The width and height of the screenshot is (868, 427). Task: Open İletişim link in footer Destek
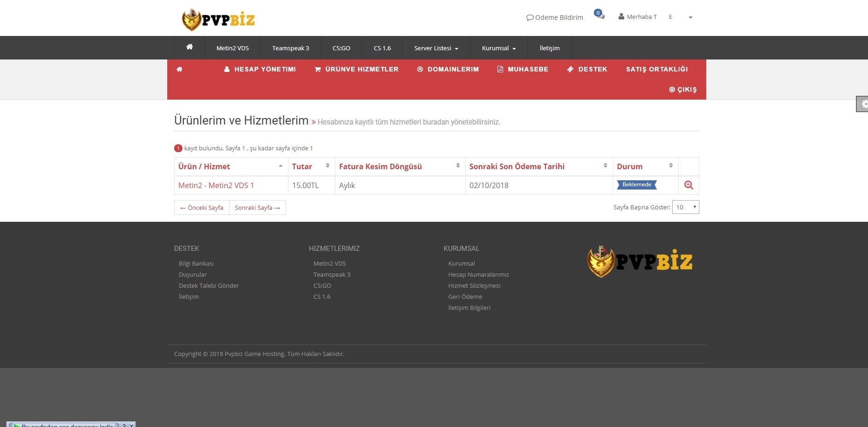189,297
